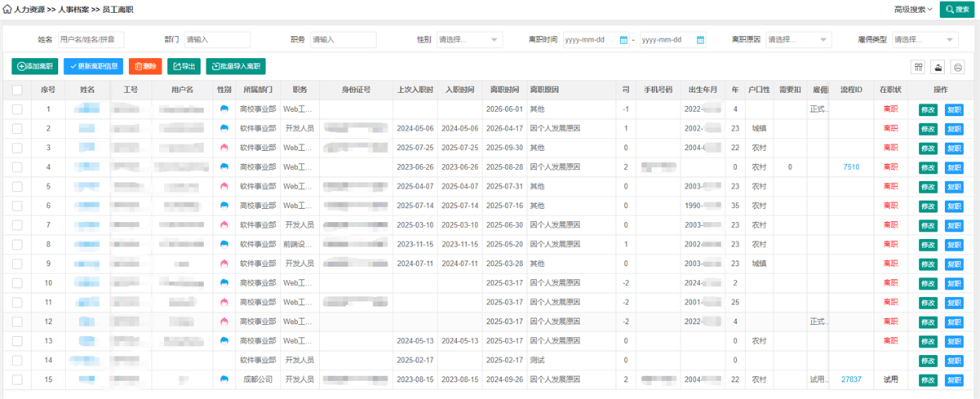This screenshot has width=980, height=399.
Task: Click gender icon in row 9
Action: (x=223, y=264)
